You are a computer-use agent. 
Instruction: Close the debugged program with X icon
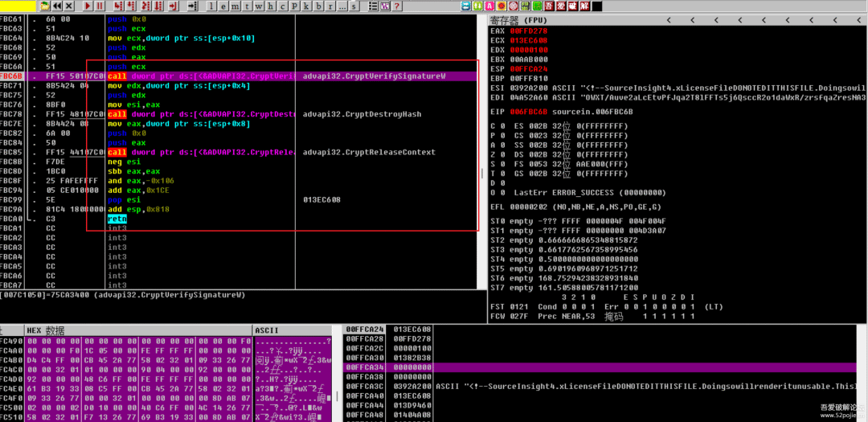click(x=71, y=6)
